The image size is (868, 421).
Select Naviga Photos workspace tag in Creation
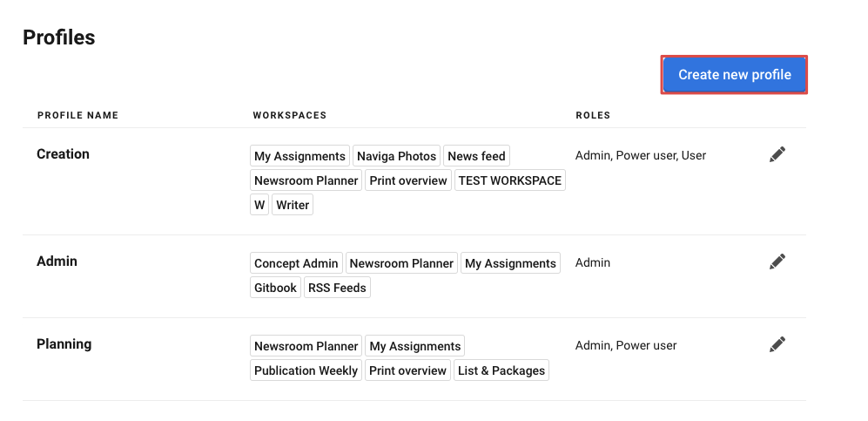pos(396,156)
